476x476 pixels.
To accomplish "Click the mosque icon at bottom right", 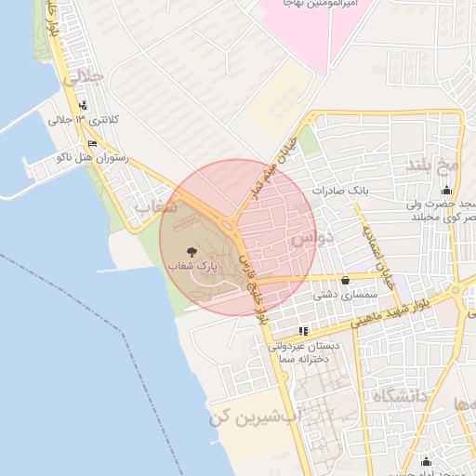I will tap(426, 461).
